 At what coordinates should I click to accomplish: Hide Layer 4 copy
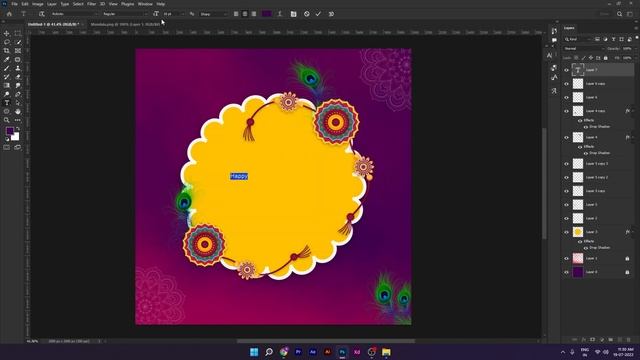[x=566, y=111]
